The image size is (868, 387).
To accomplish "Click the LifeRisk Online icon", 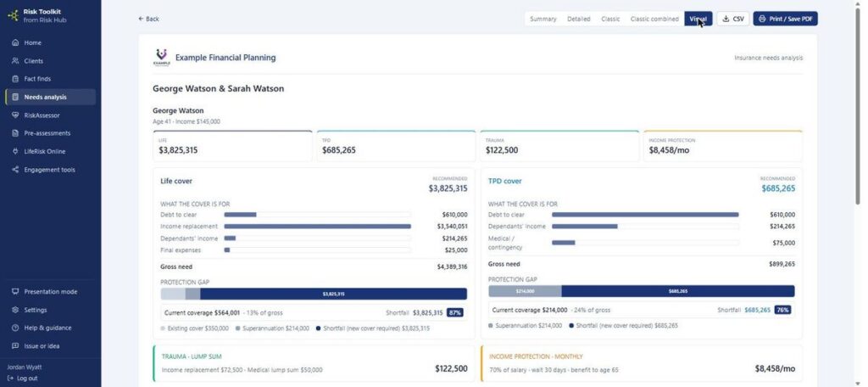I will pos(15,151).
